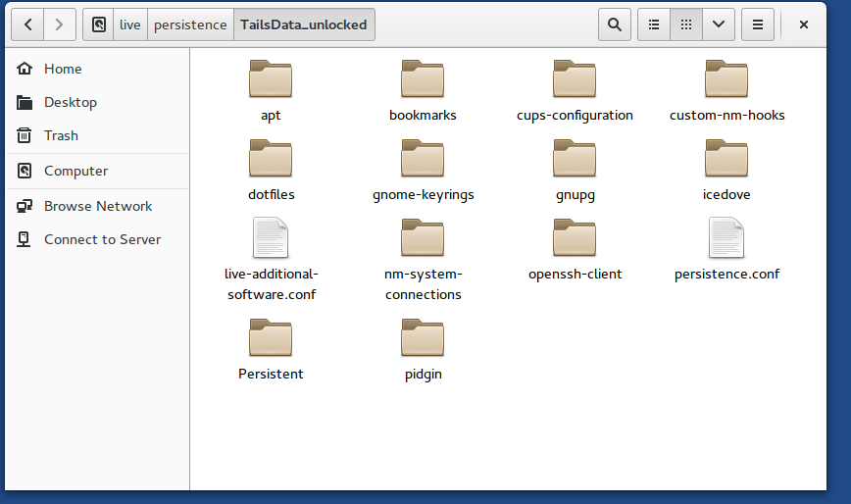Select the Persistent folder icon
Viewport: 851px width, 504px height.
click(271, 337)
